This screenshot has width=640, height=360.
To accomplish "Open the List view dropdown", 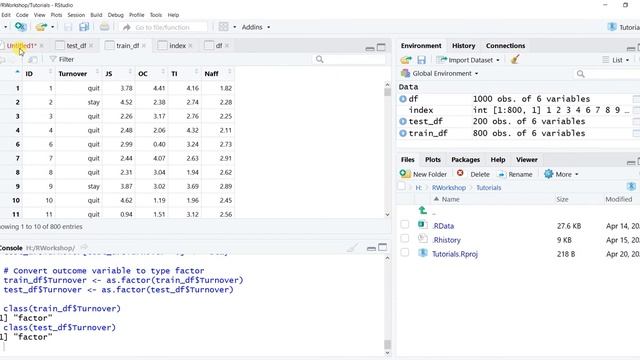I will coord(616,60).
